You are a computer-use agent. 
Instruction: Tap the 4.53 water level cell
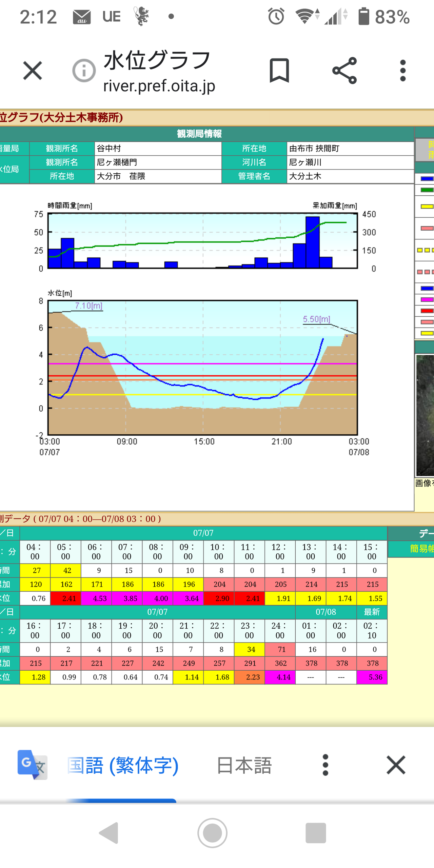point(96,598)
